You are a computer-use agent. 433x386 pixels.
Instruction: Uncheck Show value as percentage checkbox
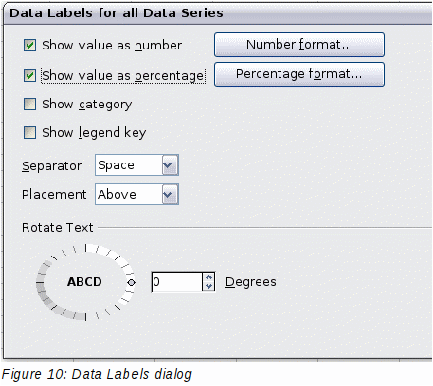30,75
